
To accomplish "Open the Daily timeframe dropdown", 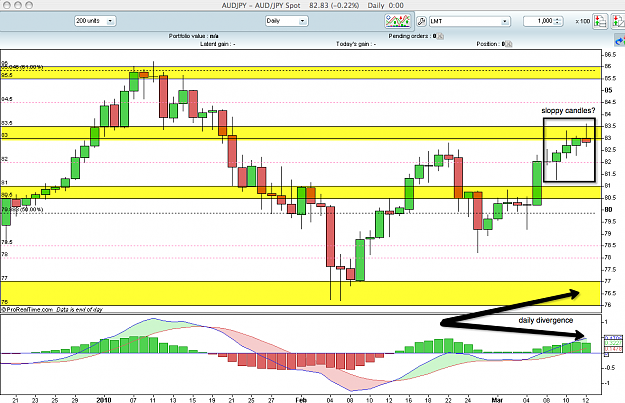I will tap(287, 21).
